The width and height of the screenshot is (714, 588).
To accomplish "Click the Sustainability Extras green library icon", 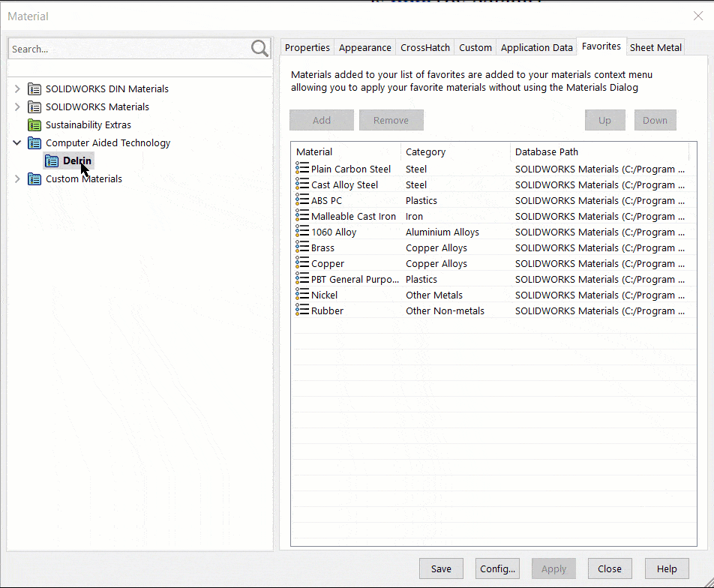I will (x=34, y=124).
